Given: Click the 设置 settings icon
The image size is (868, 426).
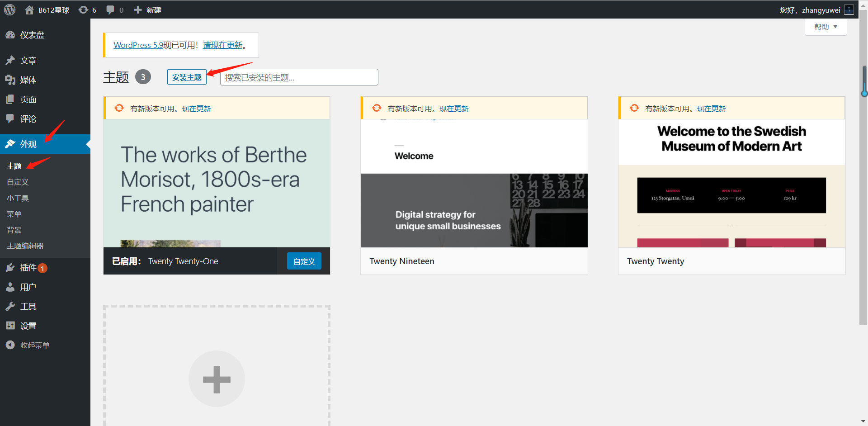Looking at the screenshot, I should click(x=10, y=326).
